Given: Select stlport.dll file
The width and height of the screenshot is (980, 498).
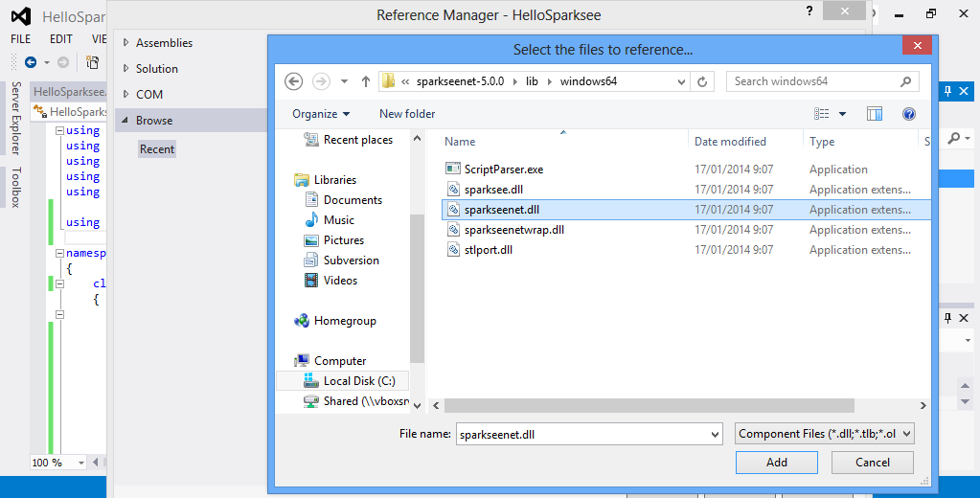Looking at the screenshot, I should click(489, 249).
